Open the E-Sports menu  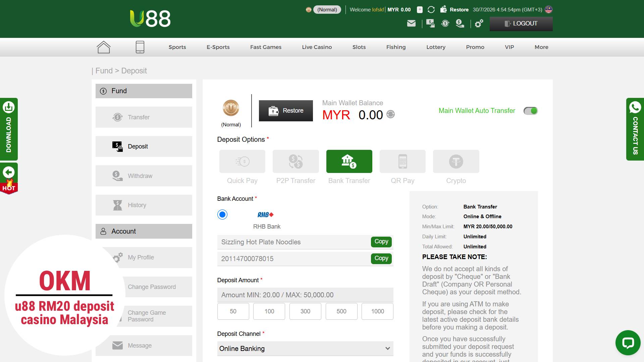[218, 47]
